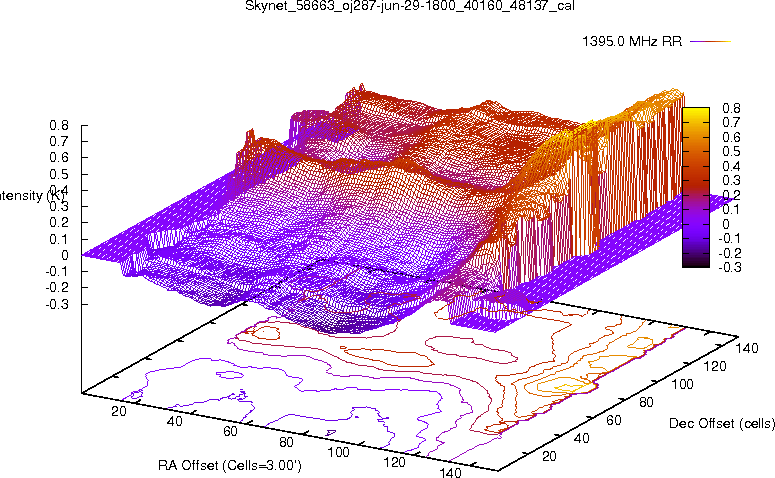Click the 100 tick on the RA Offset axis
Screen dimensions: 775x478
point(339,452)
